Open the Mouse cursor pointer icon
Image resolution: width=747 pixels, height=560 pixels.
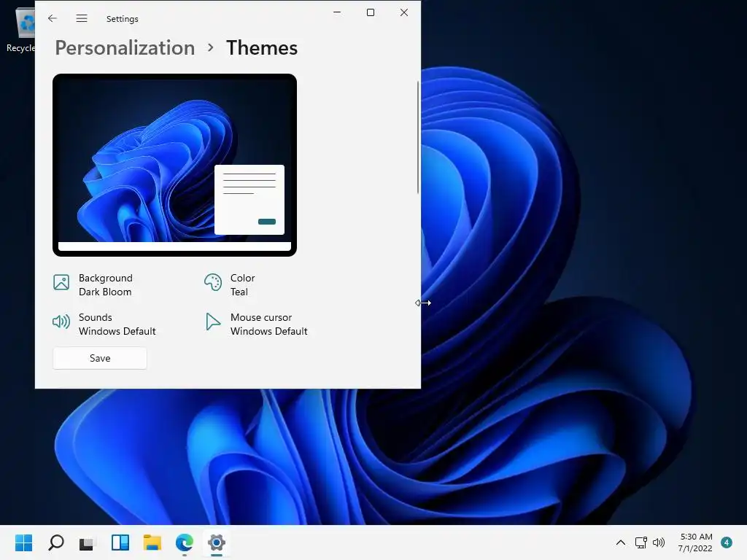tap(212, 322)
